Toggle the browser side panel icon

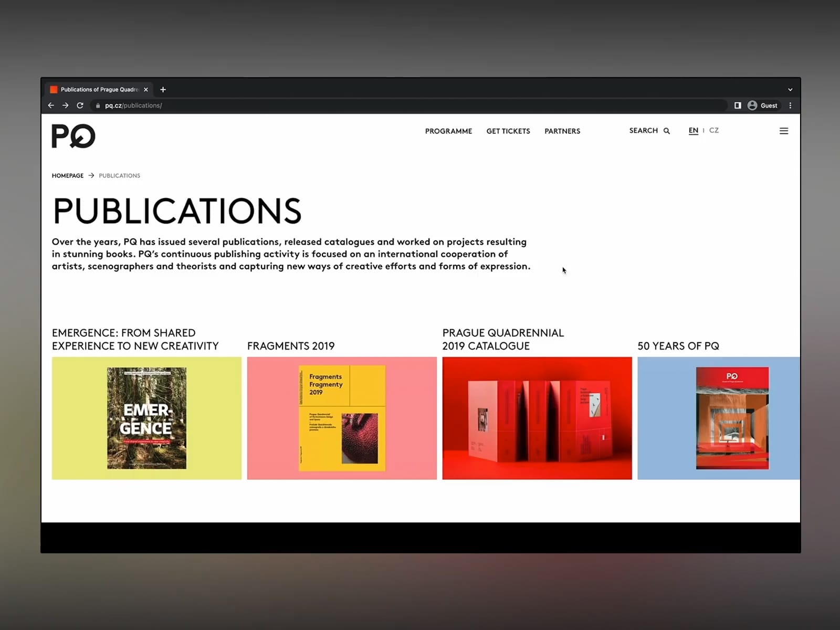coord(738,106)
